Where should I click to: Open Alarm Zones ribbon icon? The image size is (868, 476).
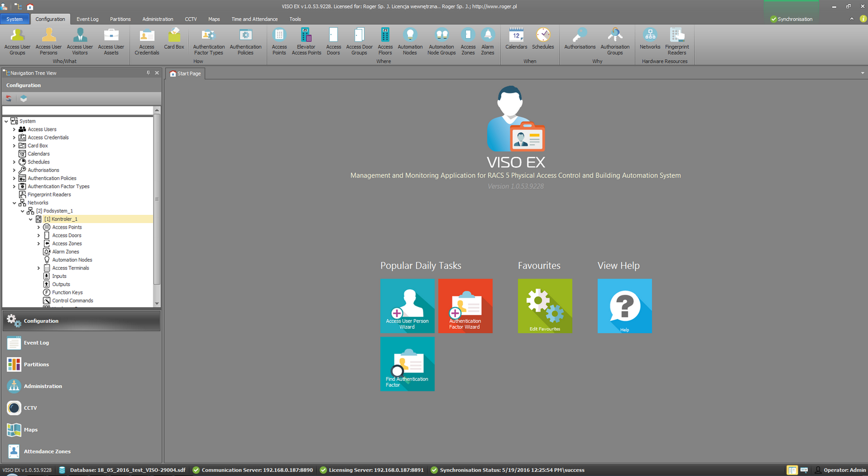point(488,42)
